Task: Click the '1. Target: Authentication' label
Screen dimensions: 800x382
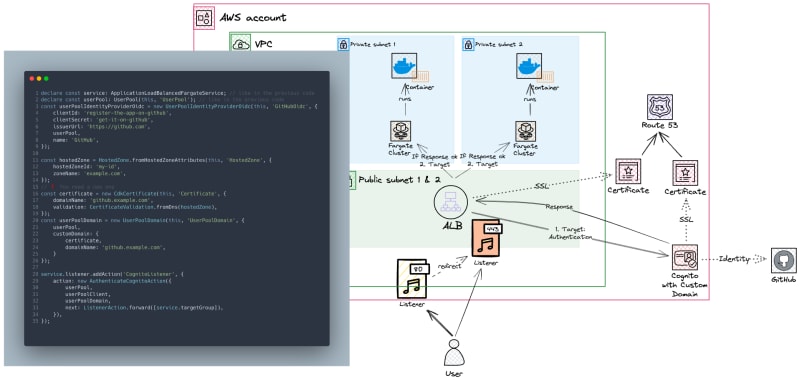Action: tap(570, 233)
